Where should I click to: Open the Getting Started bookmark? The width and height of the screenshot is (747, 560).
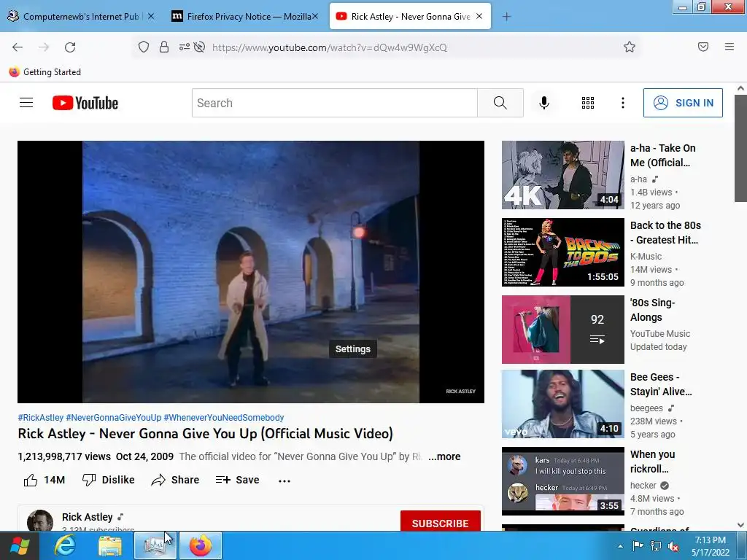pyautogui.click(x=44, y=72)
